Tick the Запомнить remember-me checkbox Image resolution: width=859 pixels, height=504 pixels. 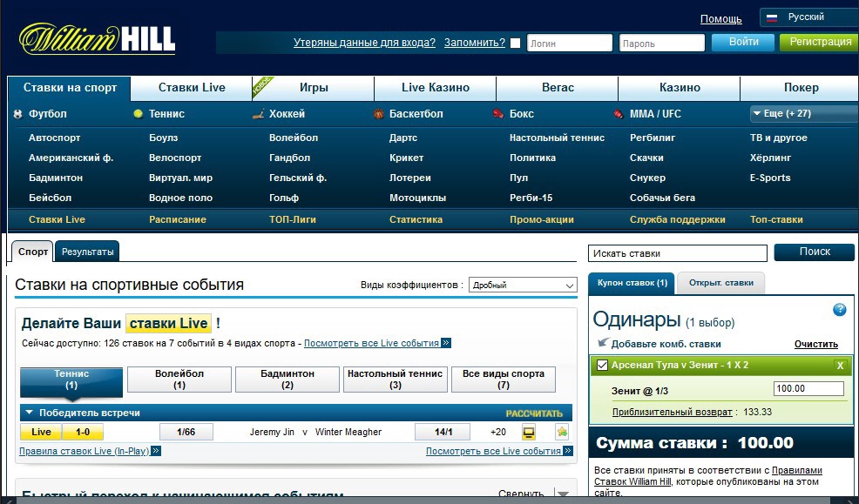tap(516, 43)
